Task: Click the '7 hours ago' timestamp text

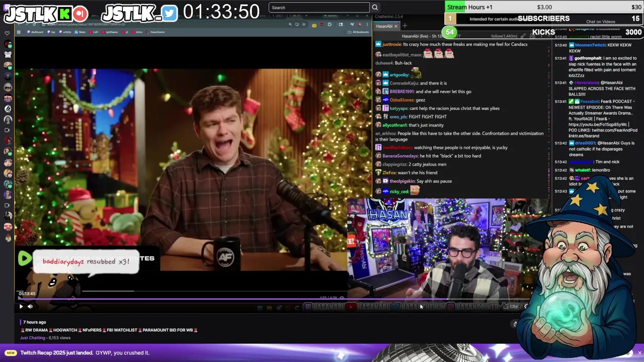Action: coord(35,322)
